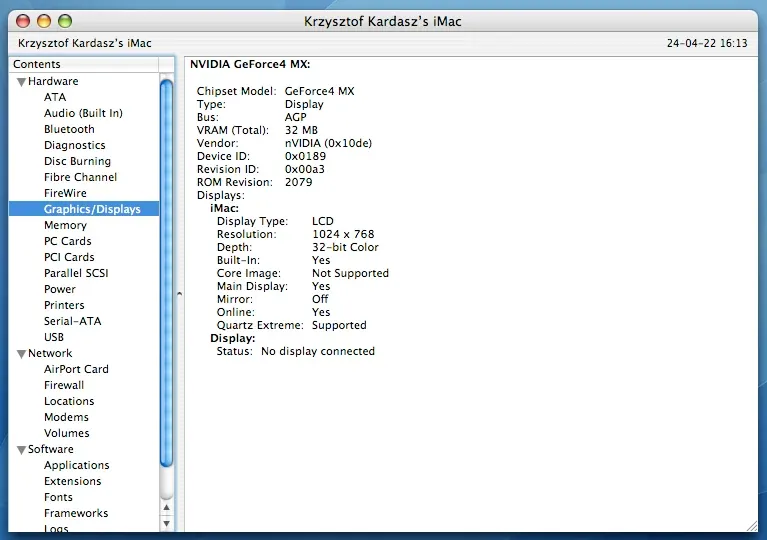Click the Hardware category label
Viewport: 767px width, 540px height.
click(x=53, y=81)
